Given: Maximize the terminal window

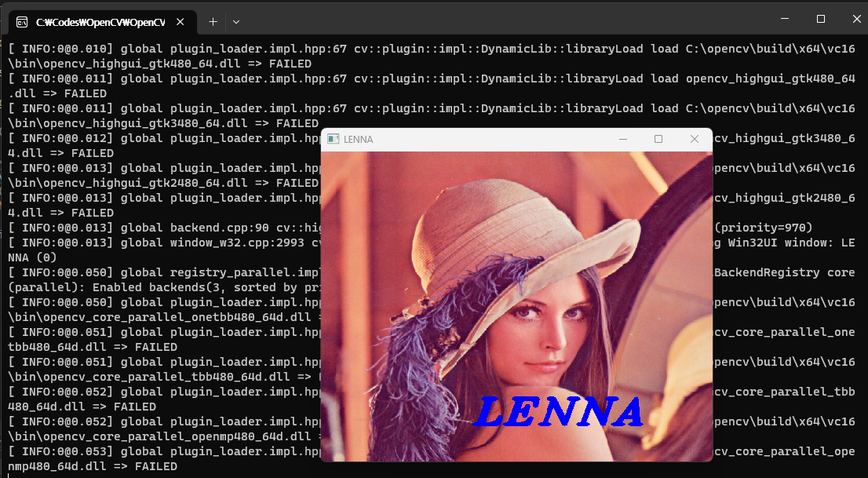Looking at the screenshot, I should [x=820, y=19].
